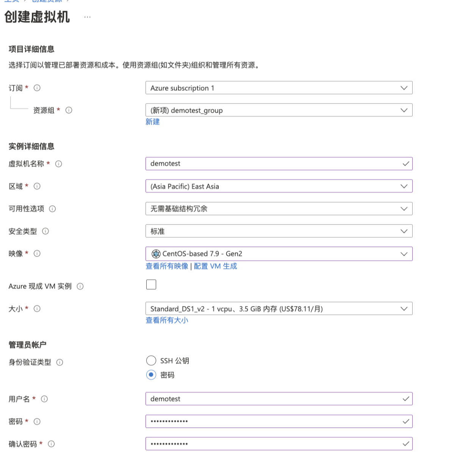Viewport: 476px width, 455px height.
Task: Click info icon next to 用户名
Action: click(44, 399)
